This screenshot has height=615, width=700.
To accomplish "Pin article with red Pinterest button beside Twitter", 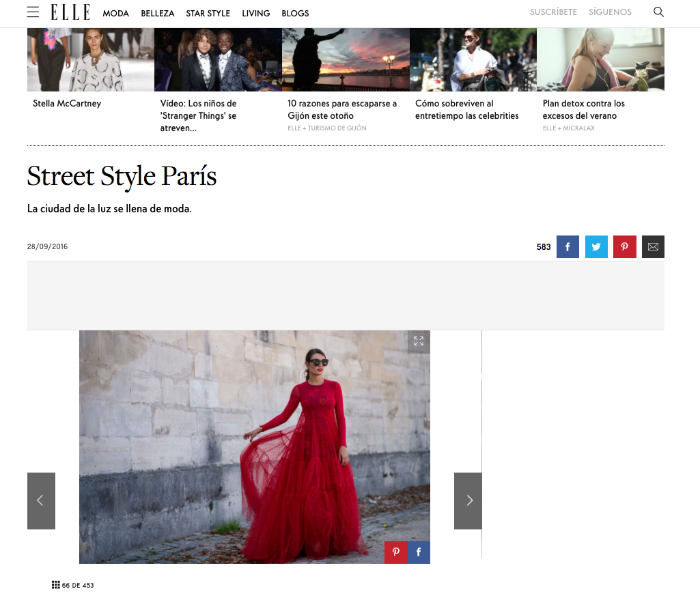I will (625, 247).
